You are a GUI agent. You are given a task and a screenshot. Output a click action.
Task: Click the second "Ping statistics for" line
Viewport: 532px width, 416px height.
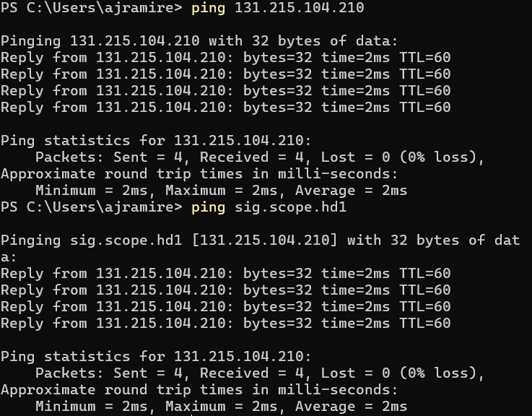(156, 357)
